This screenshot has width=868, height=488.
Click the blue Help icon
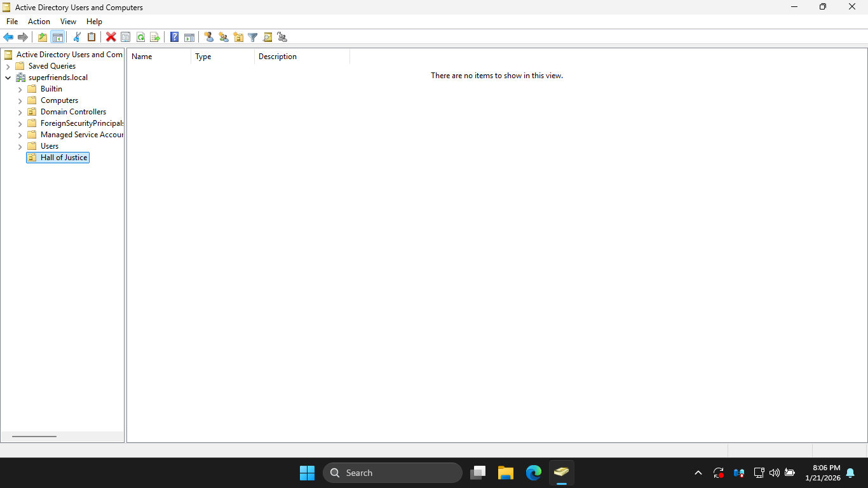click(x=174, y=37)
